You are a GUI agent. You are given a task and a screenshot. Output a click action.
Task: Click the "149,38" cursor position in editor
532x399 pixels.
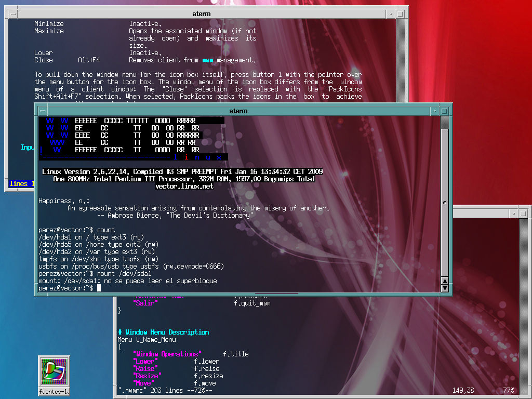[463, 391]
